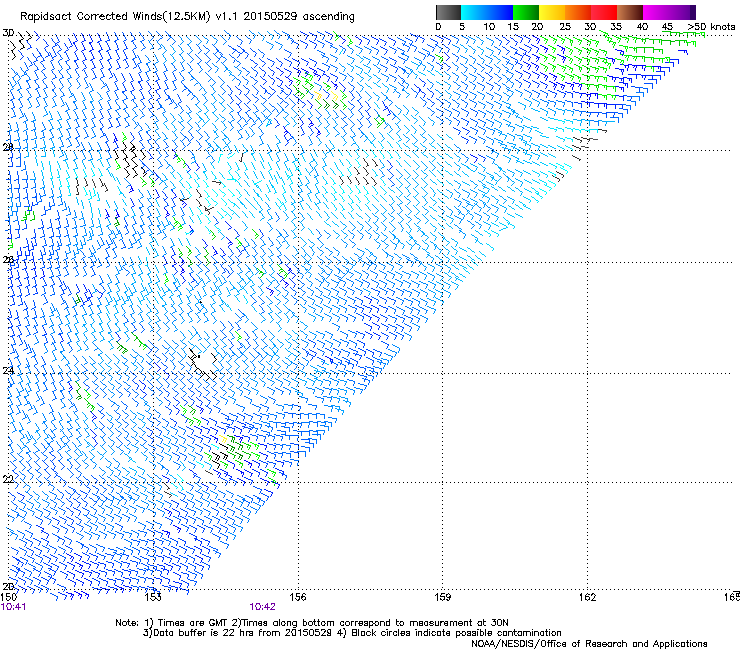Select the cyan 5-10 knots color swatch
This screenshot has width=740, height=650.
474,12
